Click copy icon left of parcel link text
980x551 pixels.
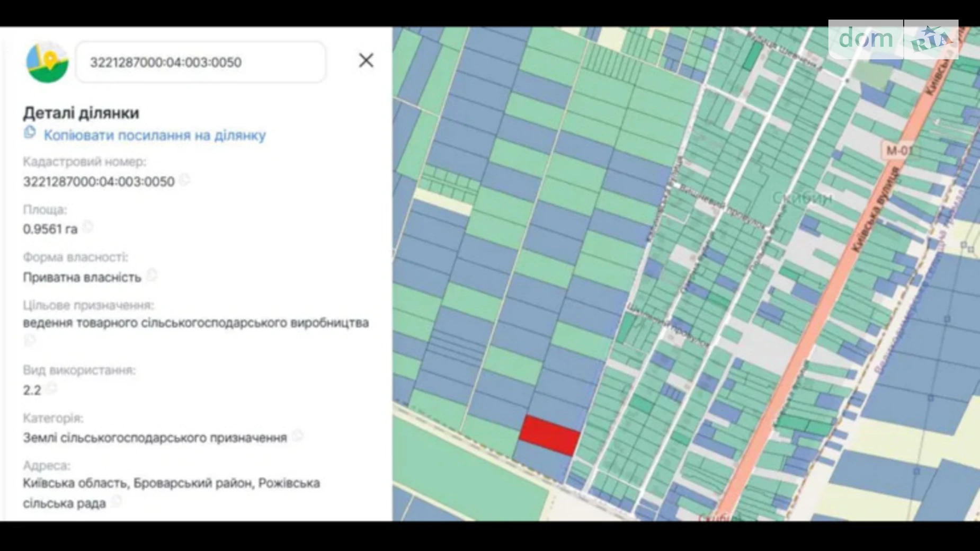coord(30,132)
